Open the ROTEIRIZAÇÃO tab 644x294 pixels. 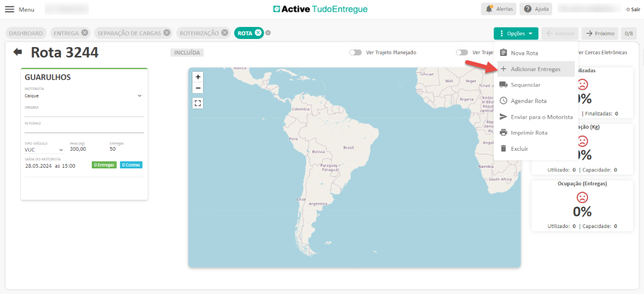pos(199,33)
